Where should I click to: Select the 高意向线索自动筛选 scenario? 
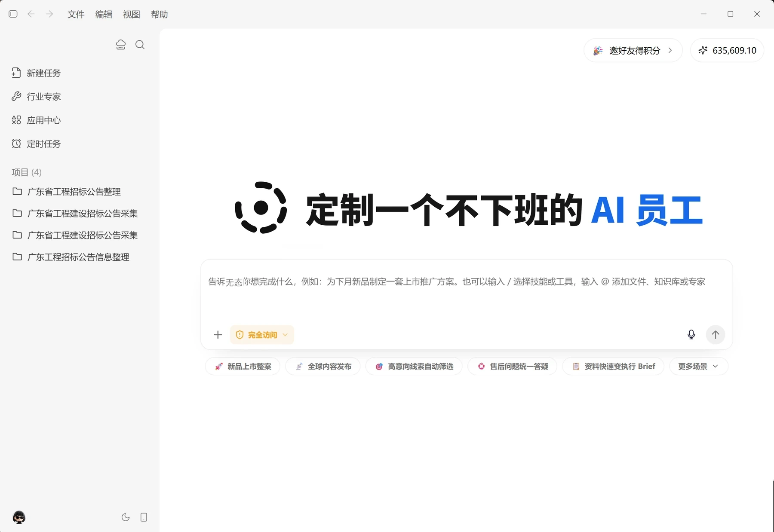(414, 366)
